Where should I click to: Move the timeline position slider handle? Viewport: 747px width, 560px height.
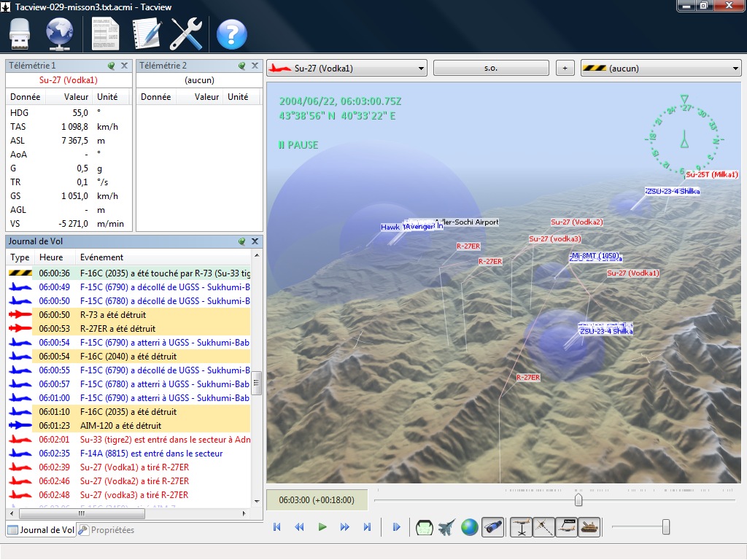coord(578,500)
